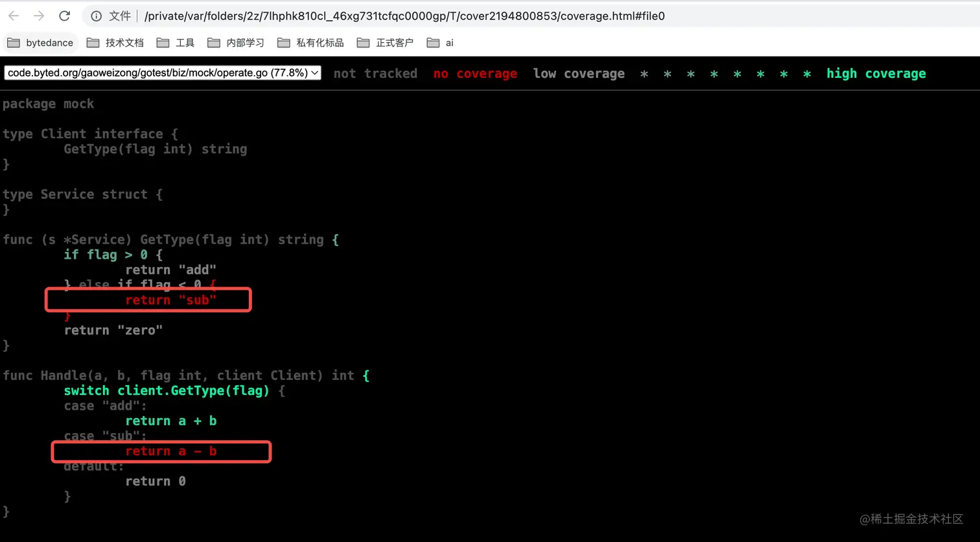Viewport: 980px width, 542px height.
Task: Reload the coverage page
Action: (64, 16)
